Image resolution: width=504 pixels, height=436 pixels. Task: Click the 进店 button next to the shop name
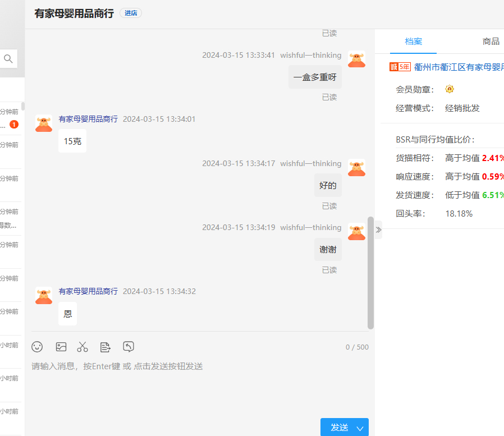point(131,13)
